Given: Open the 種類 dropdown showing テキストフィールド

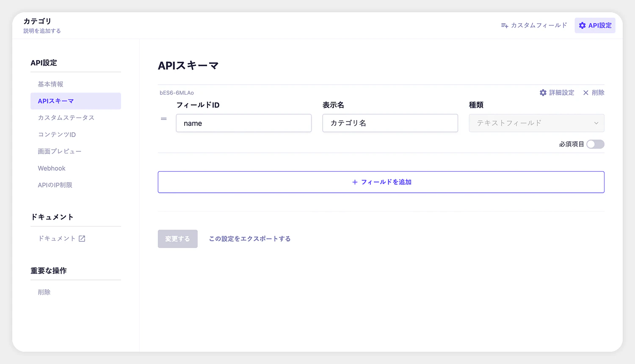Looking at the screenshot, I should (536, 123).
